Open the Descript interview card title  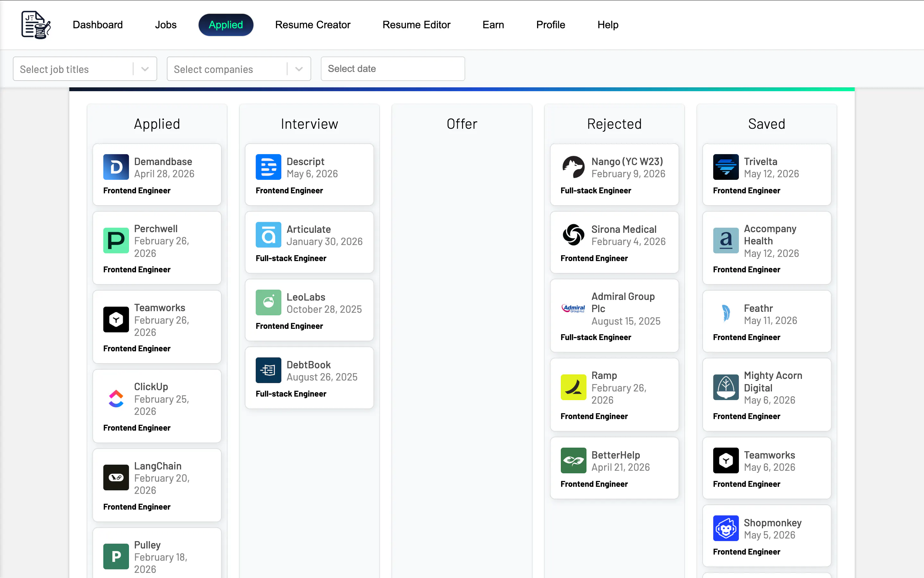[305, 161]
